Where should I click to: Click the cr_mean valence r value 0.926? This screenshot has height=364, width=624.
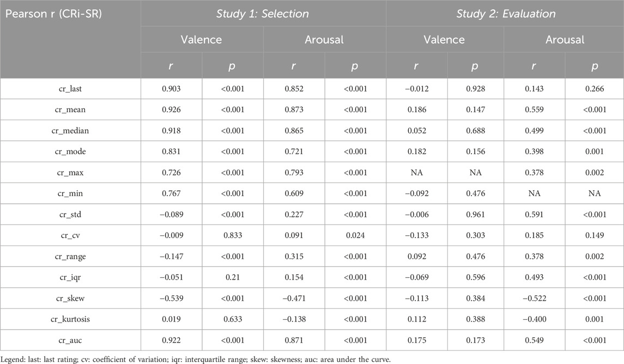pyautogui.click(x=171, y=110)
